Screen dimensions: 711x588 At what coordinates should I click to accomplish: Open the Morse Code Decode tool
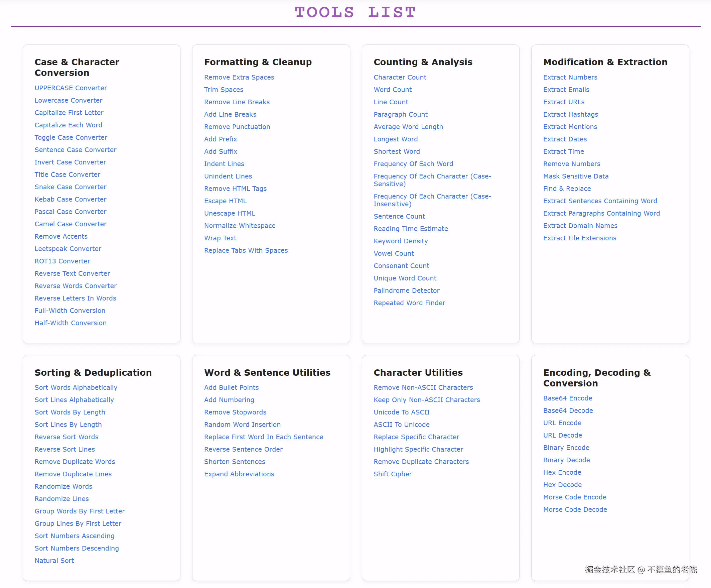[x=575, y=510]
